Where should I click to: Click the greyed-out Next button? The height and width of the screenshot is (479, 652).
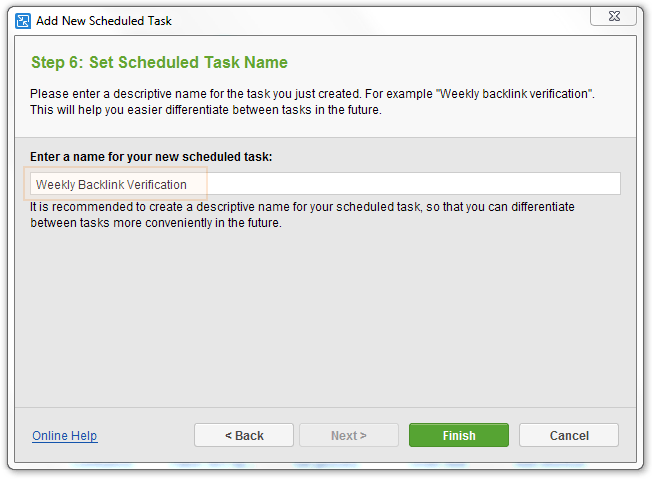(348, 435)
